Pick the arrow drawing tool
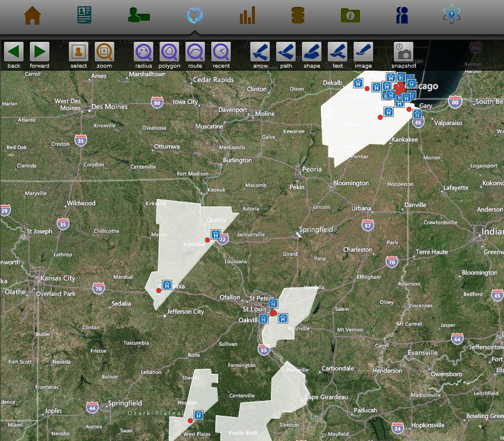The image size is (504, 441). [260, 52]
